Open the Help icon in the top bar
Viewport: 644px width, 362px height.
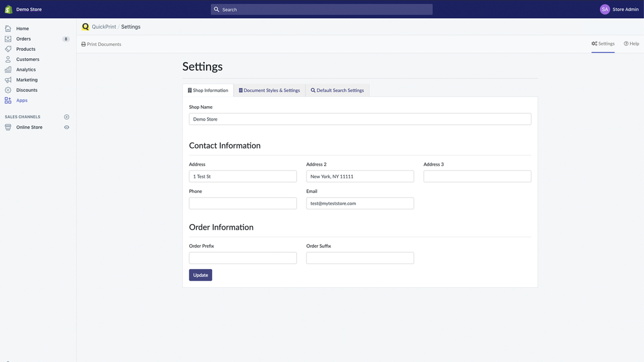[625, 43]
